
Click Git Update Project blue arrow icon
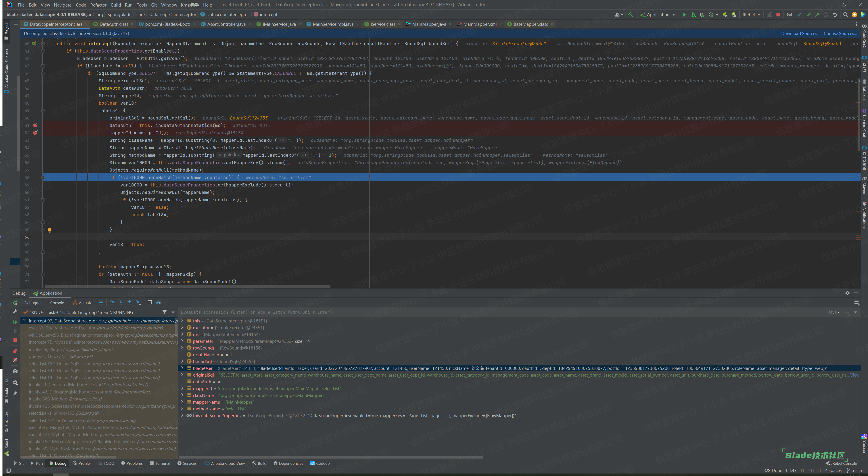799,14
